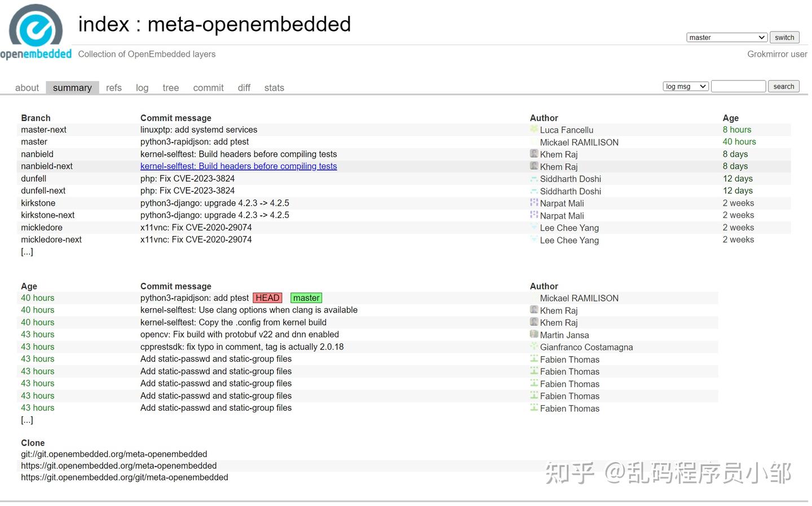Click Siddharth Doshi's avatar icon
This screenshot has width=812, height=506.
[533, 179]
